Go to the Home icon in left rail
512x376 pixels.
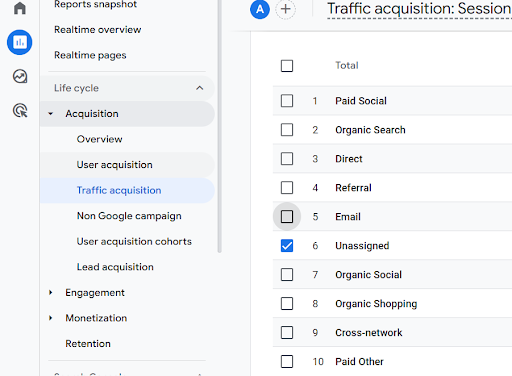click(20, 8)
